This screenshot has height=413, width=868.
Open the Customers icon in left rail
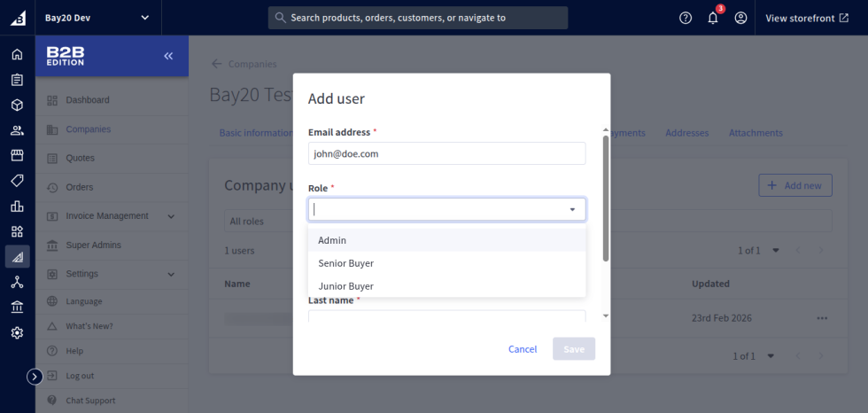(17, 130)
